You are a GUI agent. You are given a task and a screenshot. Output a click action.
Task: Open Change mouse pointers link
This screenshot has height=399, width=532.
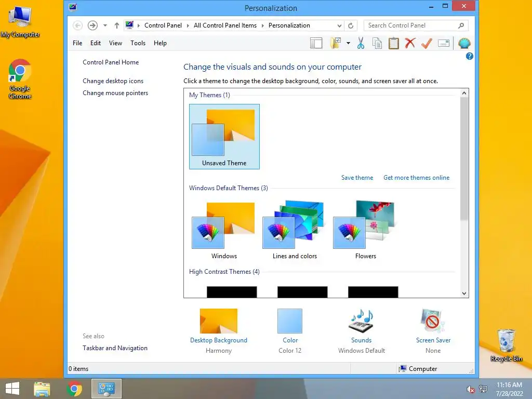click(x=115, y=93)
